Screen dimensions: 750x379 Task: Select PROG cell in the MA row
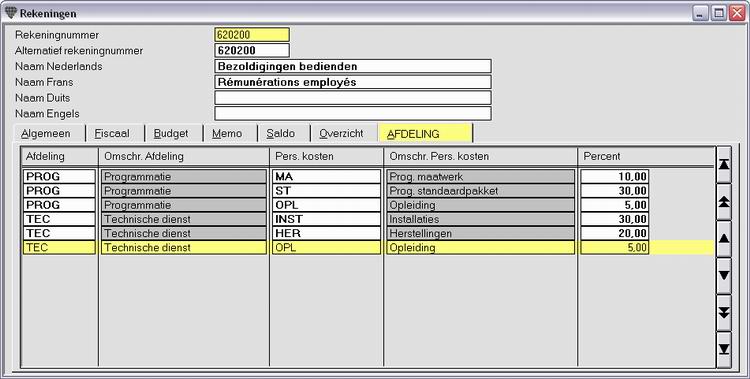coord(59,176)
